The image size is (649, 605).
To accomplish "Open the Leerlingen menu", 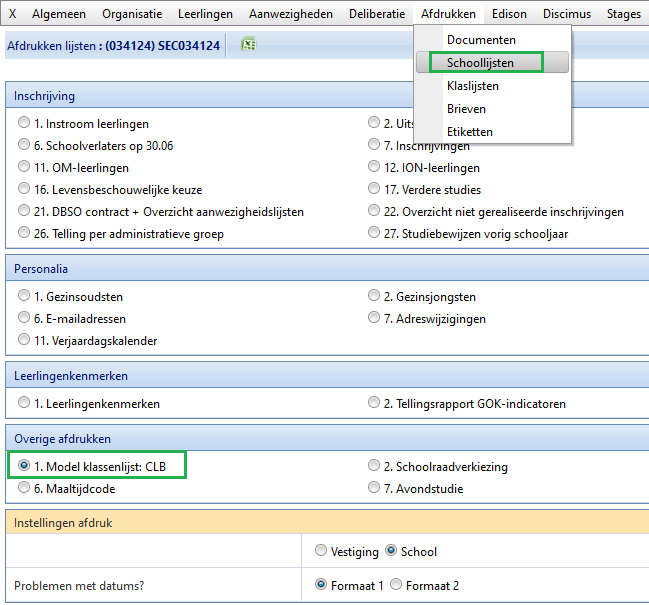I will point(205,14).
